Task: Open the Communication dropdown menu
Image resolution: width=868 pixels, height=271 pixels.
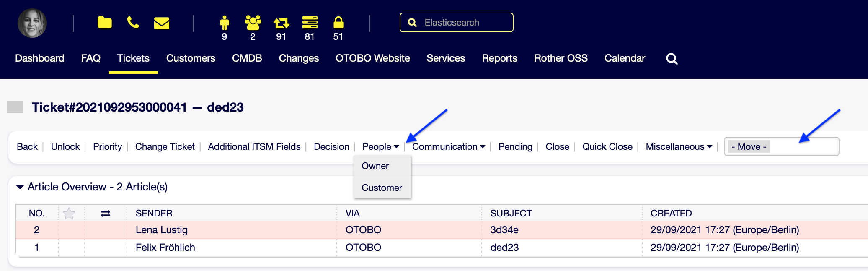Action: coord(448,147)
